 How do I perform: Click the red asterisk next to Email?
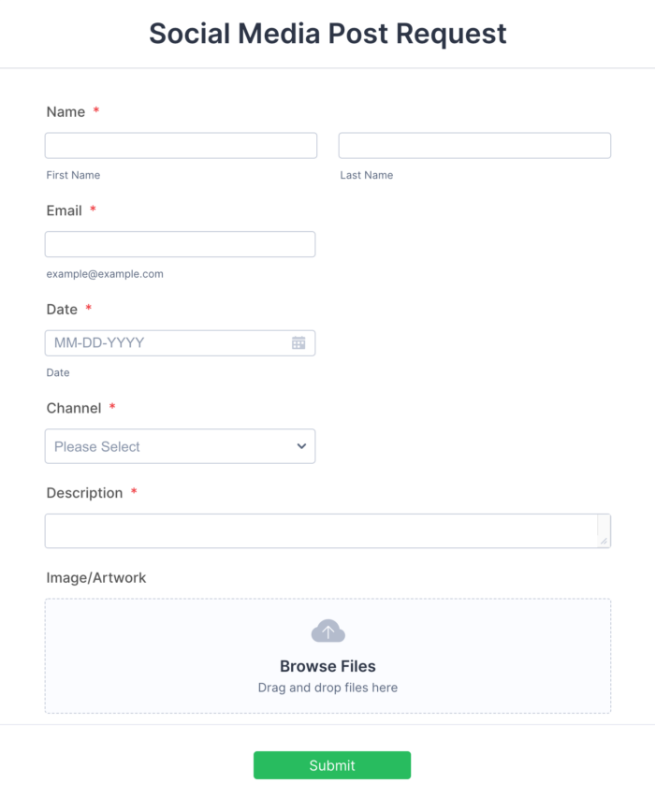tap(93, 207)
